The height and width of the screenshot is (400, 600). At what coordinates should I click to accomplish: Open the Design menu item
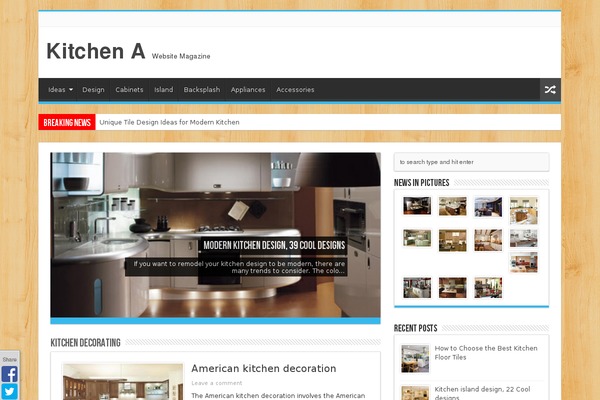93,90
